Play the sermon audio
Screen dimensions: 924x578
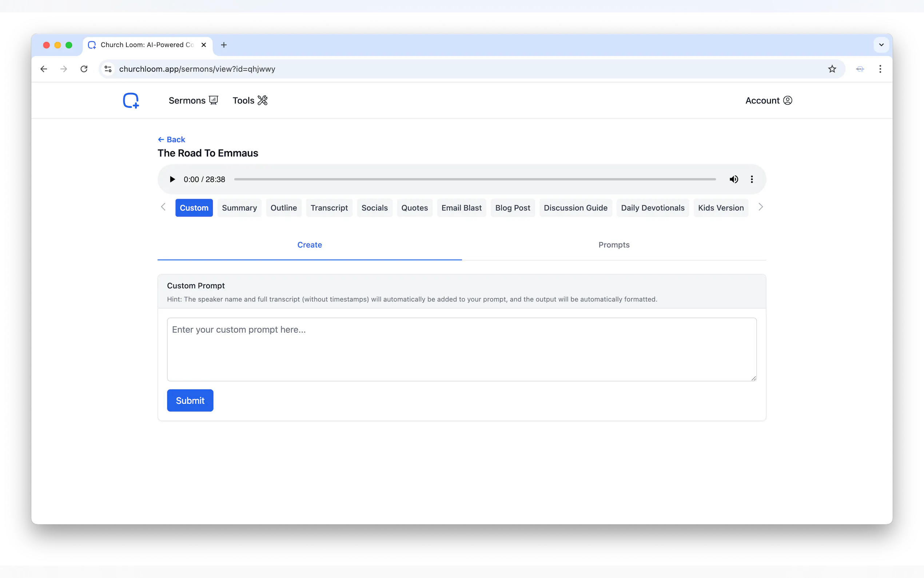[172, 179]
